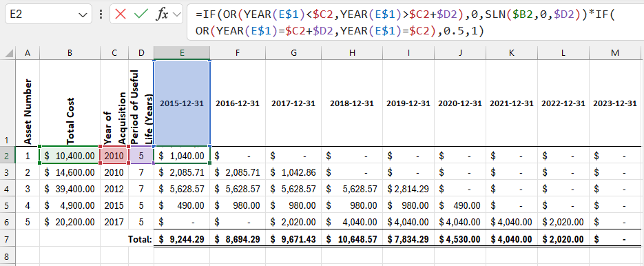The height and width of the screenshot is (266, 644).
Task: Select column I header
Action: [x=408, y=52]
